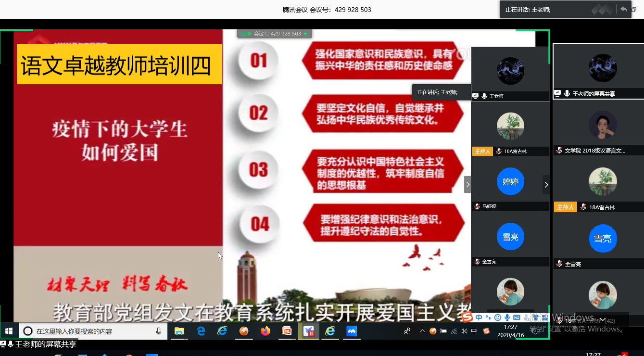Launch Firefox from the taskbar
The height and width of the screenshot is (356, 644).
[x=265, y=331]
